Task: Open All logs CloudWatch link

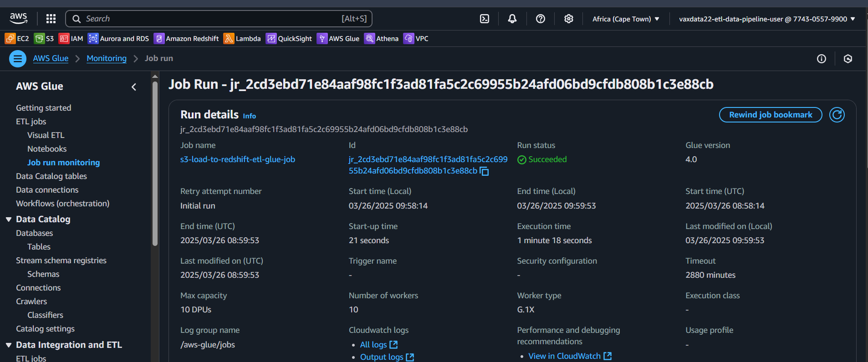Action: pyautogui.click(x=379, y=345)
